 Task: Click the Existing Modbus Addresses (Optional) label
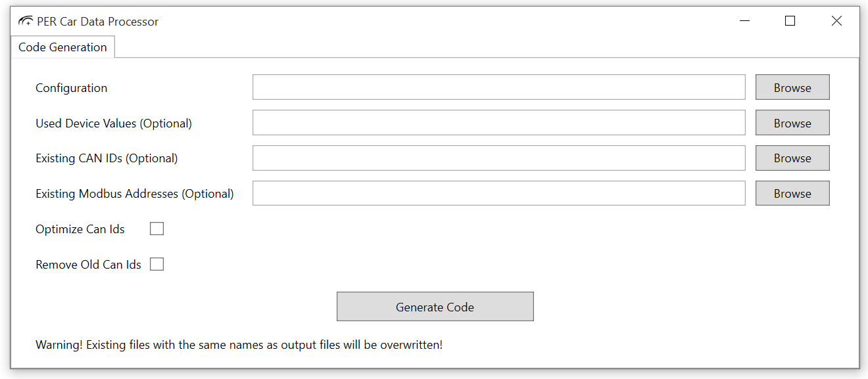pyautogui.click(x=134, y=194)
